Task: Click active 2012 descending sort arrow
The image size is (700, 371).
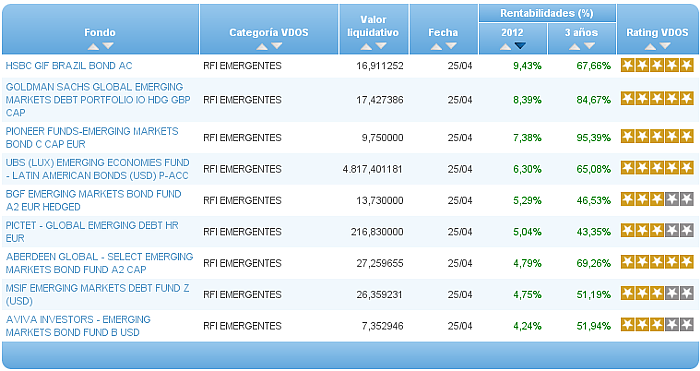Action: 520,46
